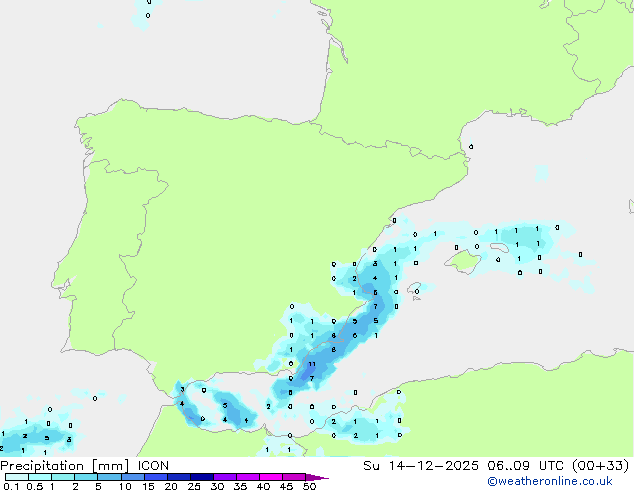This screenshot has height=490, width=634.
Task: Click the 25–30 mm dark blue swatch
Action: (202, 477)
